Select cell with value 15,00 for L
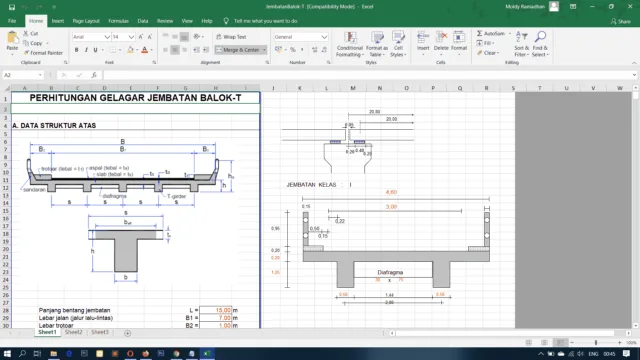 (215, 310)
